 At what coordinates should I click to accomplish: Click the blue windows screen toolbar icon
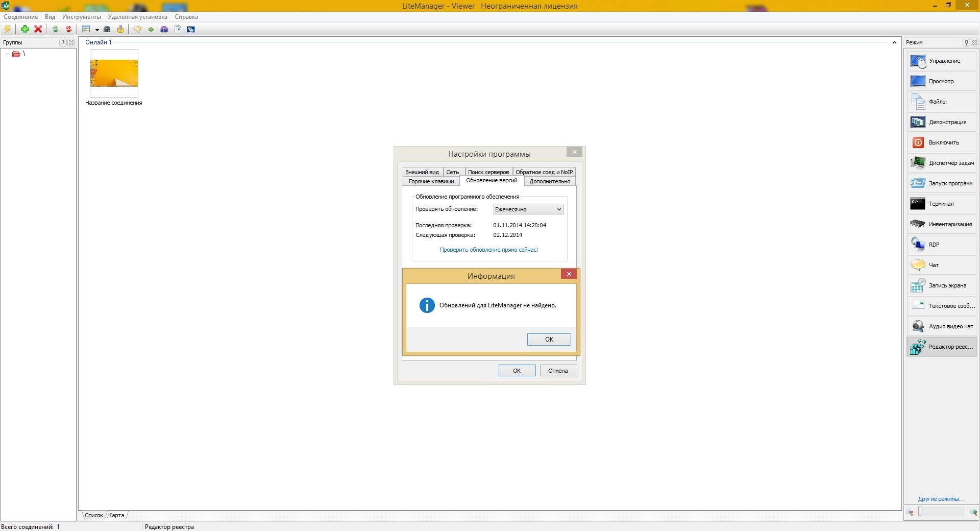tap(191, 29)
